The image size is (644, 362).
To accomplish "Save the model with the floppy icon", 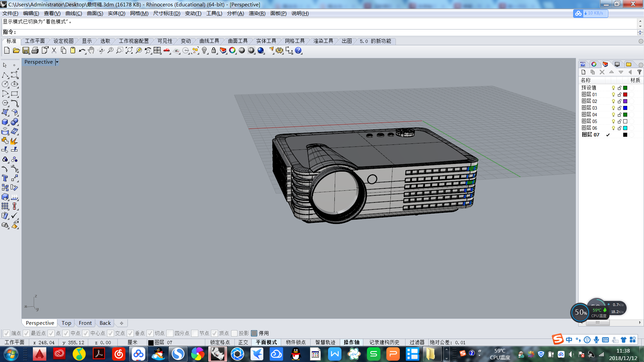I will [x=25, y=51].
